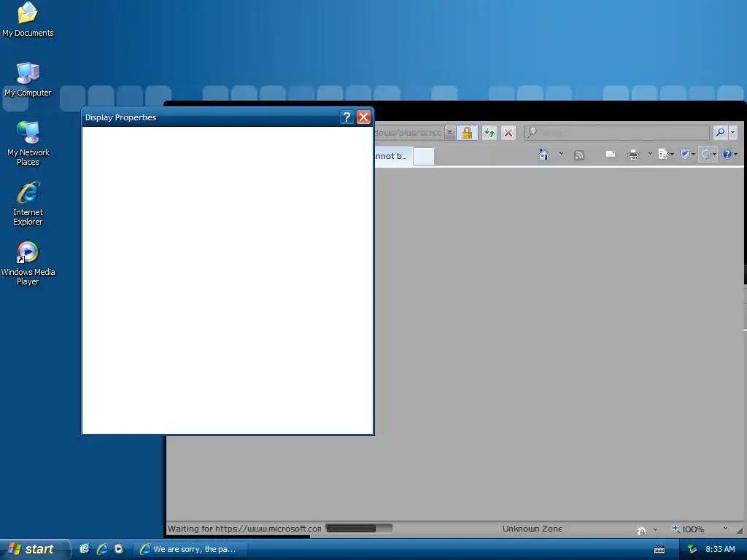This screenshot has height=560, width=747.
Task: Click the on-screen keyboard tray icon
Action: (x=659, y=550)
